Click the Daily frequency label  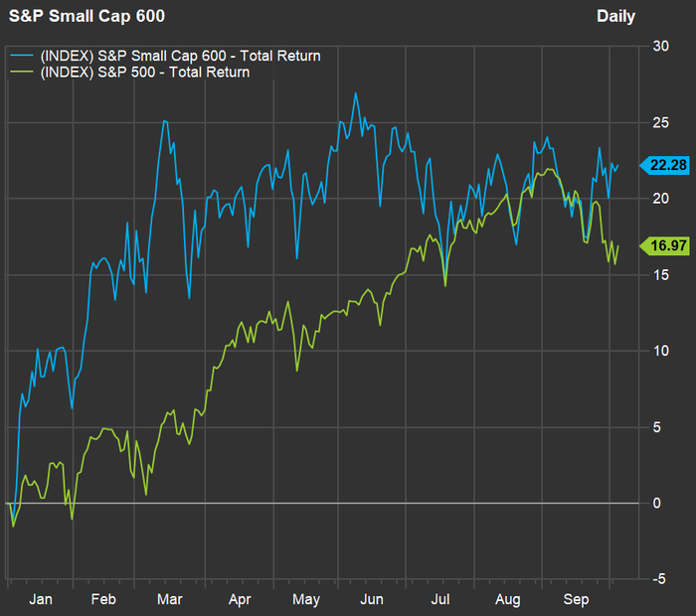[615, 17]
